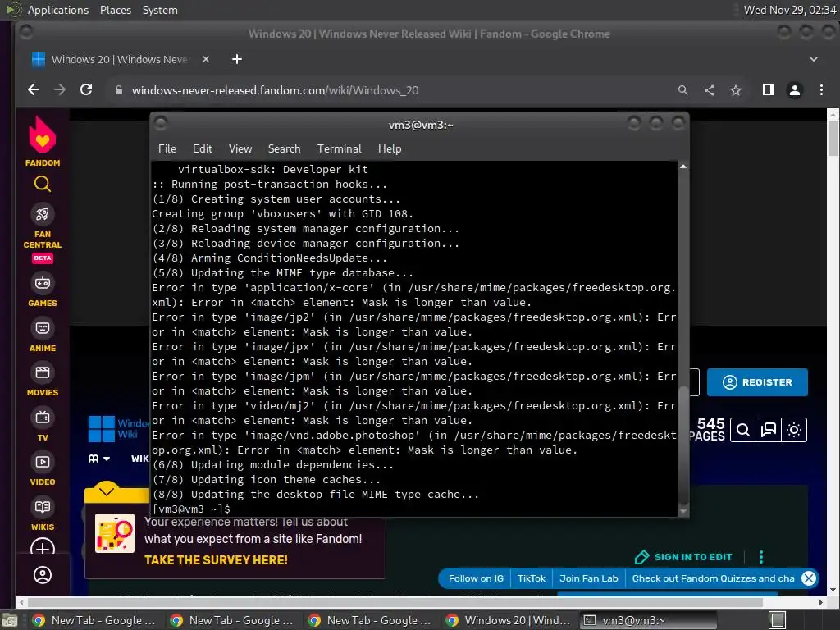Click the page horizontal scrollbar
Image resolution: width=840 pixels, height=630 pixels.
click(x=395, y=602)
